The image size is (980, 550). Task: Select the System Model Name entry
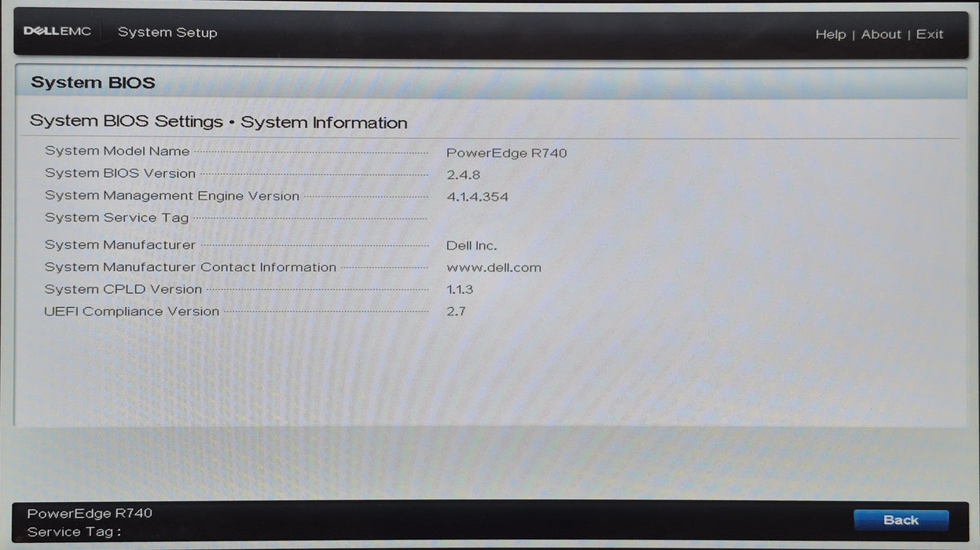coord(116,150)
